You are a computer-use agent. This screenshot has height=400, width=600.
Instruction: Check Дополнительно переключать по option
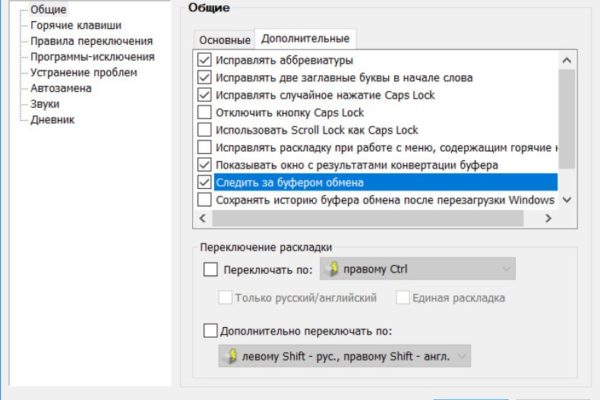(x=210, y=330)
